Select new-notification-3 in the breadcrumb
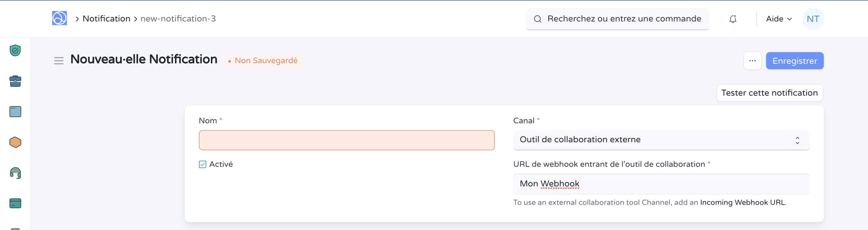This screenshot has height=230, width=868. 178,18
